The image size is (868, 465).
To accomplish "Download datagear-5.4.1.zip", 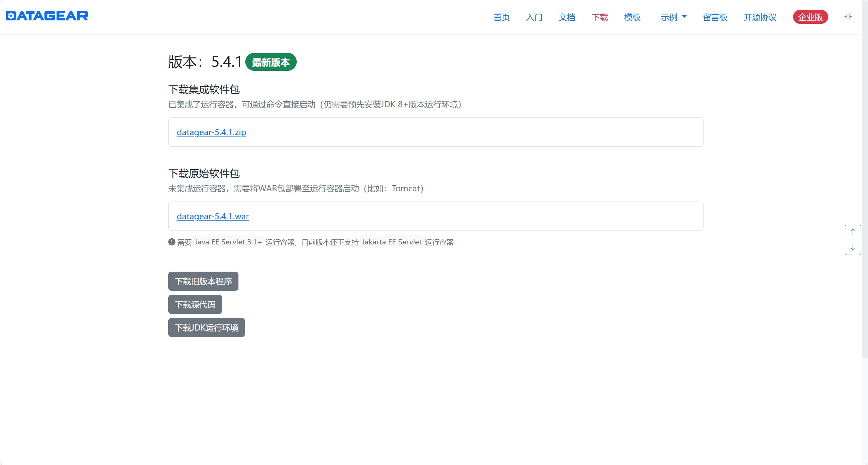I will [211, 132].
